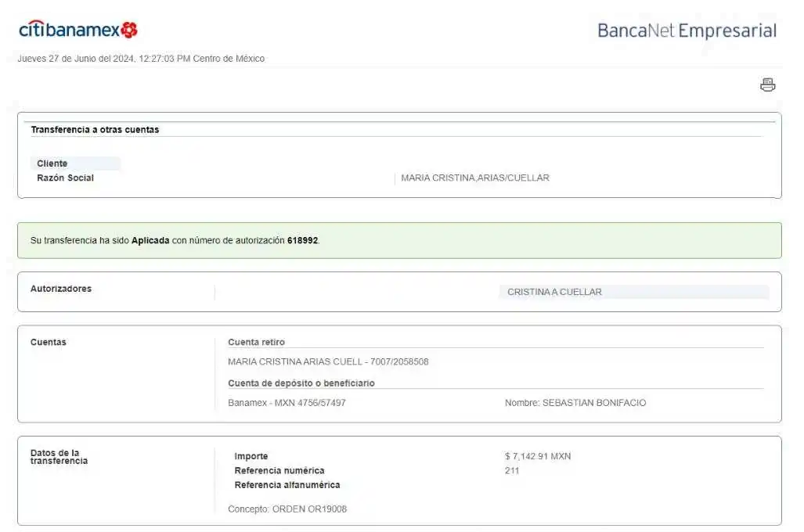Click the print icon
The image size is (804, 532).
click(767, 85)
